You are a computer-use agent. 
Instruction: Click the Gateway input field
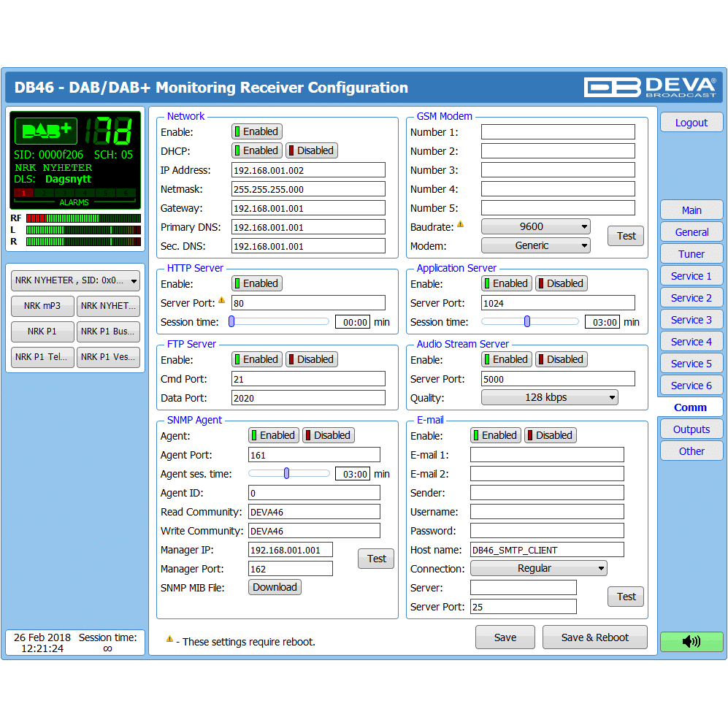pyautogui.click(x=308, y=208)
